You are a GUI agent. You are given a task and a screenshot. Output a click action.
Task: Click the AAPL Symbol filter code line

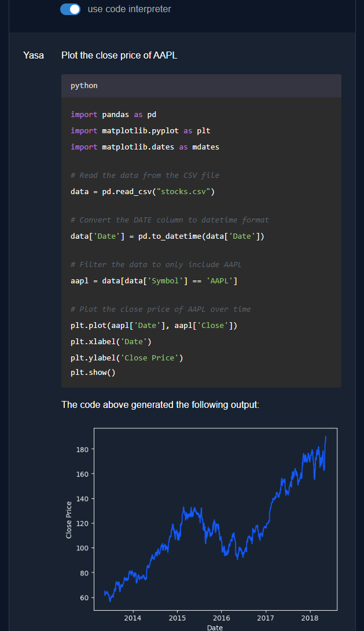tap(154, 281)
